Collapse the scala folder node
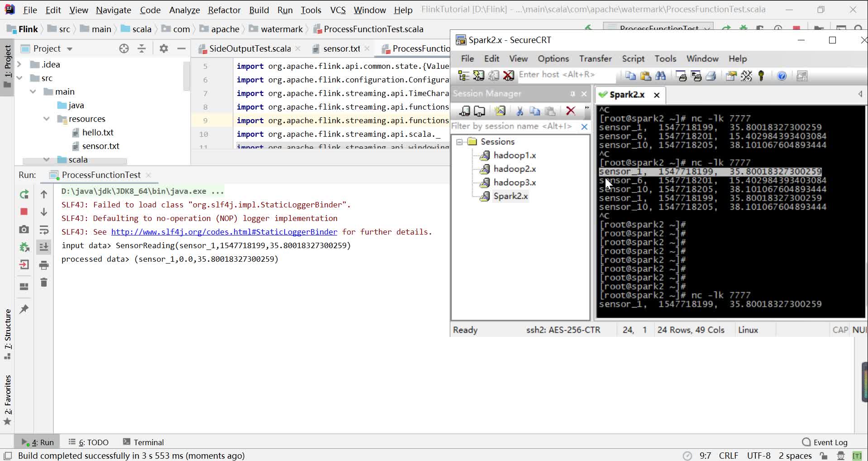Viewport: 868px width, 461px height. [x=47, y=159]
